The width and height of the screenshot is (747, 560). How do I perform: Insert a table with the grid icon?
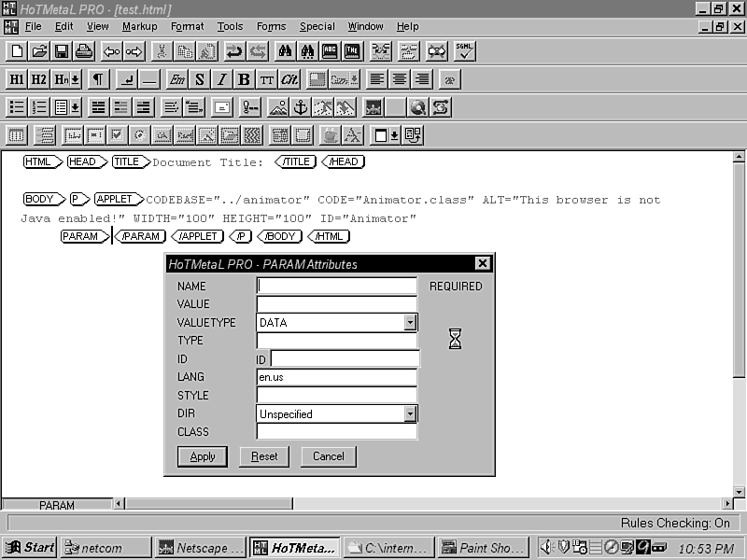(17, 135)
